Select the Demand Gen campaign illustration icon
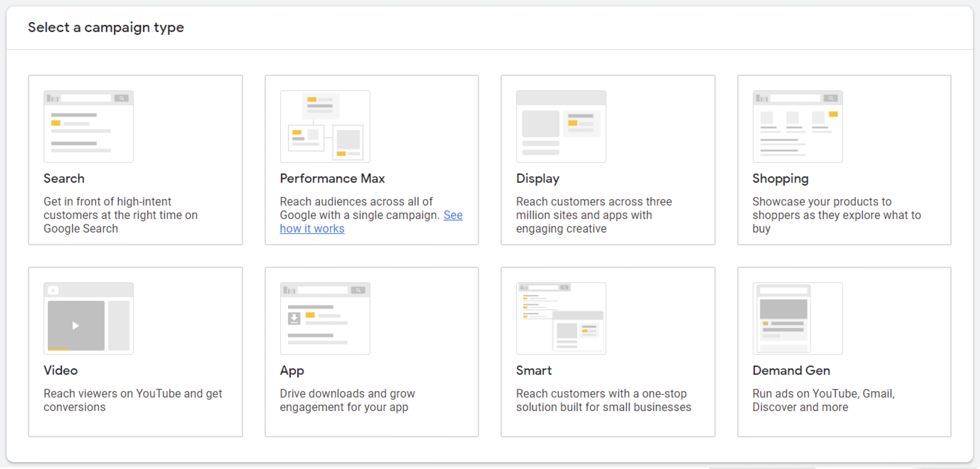980x469 pixels. [797, 318]
